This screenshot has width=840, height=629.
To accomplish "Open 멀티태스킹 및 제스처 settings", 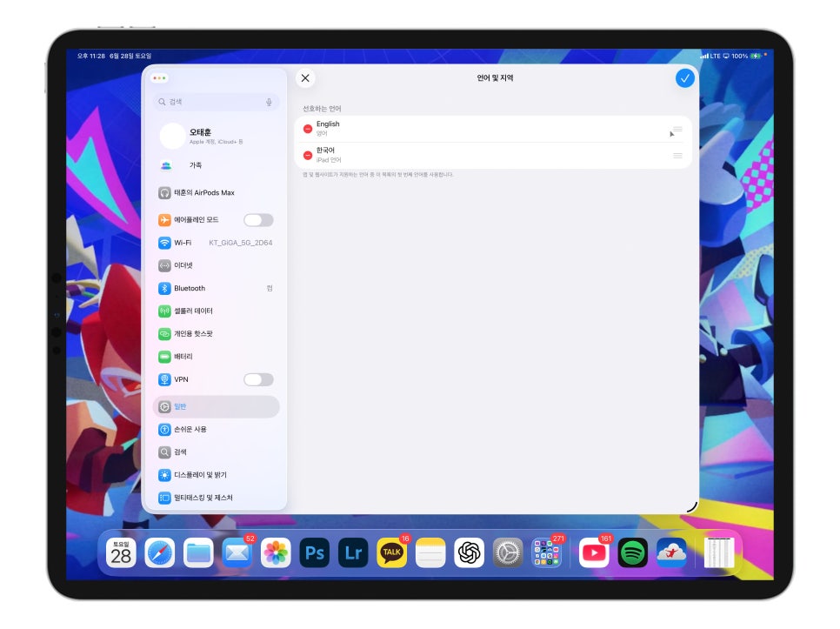I will 216,498.
